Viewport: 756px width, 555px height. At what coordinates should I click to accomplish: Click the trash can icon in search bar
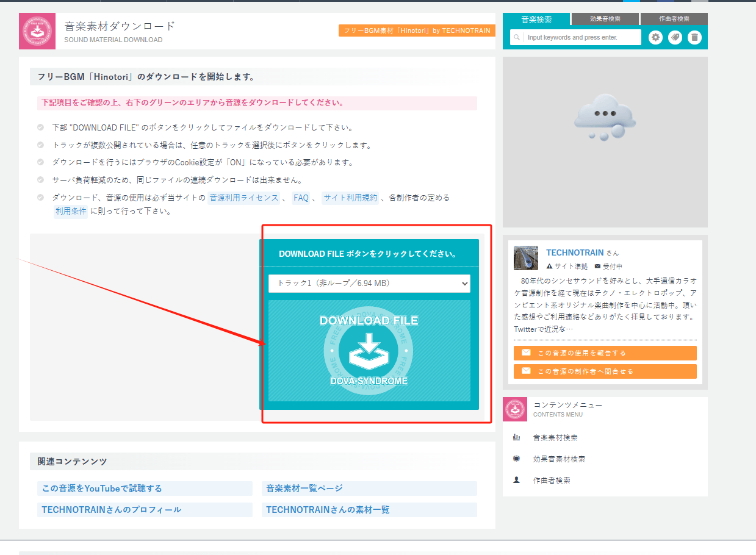(x=694, y=38)
